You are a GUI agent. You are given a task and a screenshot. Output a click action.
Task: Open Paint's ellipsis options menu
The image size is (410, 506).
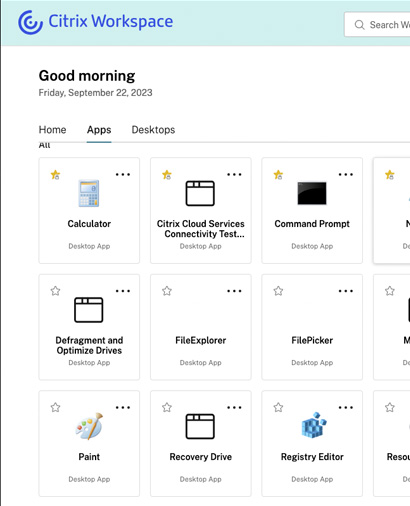[x=123, y=407]
